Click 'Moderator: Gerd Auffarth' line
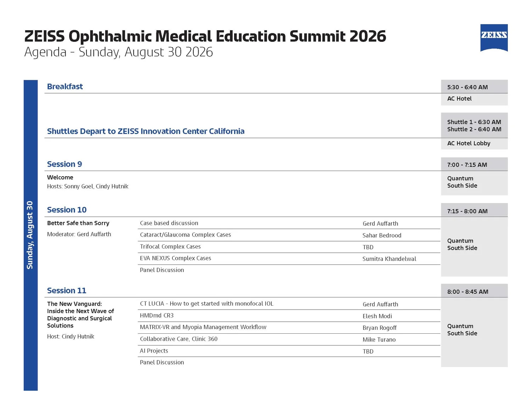The height and width of the screenshot is (411, 532). click(x=79, y=234)
